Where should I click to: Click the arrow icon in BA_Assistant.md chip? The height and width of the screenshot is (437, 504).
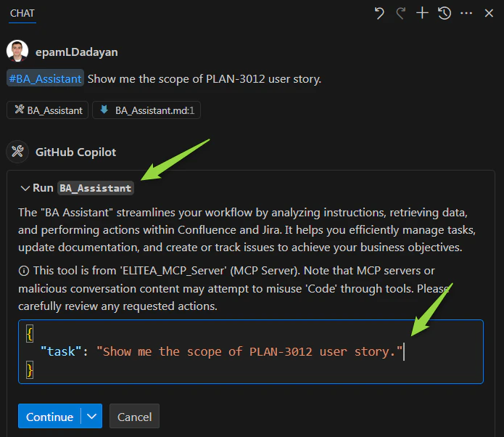pos(104,110)
